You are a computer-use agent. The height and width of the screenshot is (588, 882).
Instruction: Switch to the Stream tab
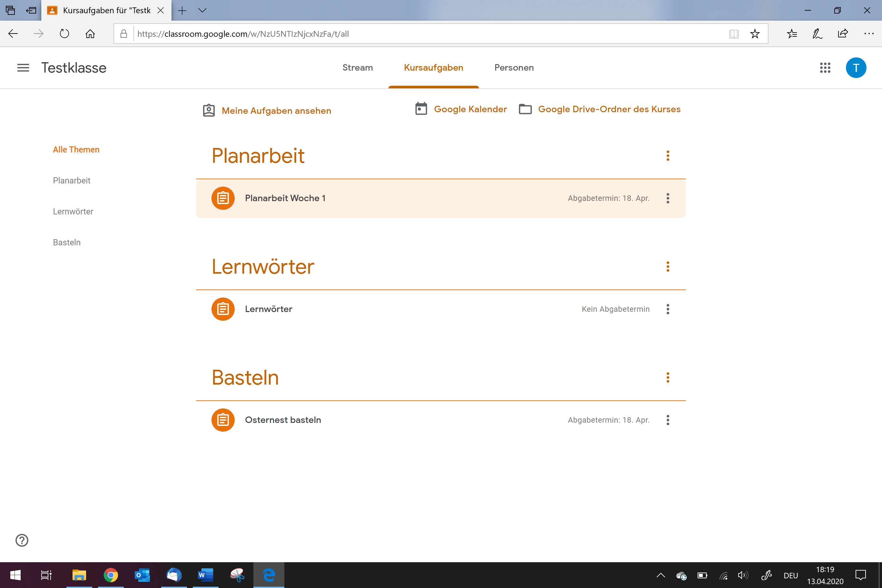pos(358,68)
